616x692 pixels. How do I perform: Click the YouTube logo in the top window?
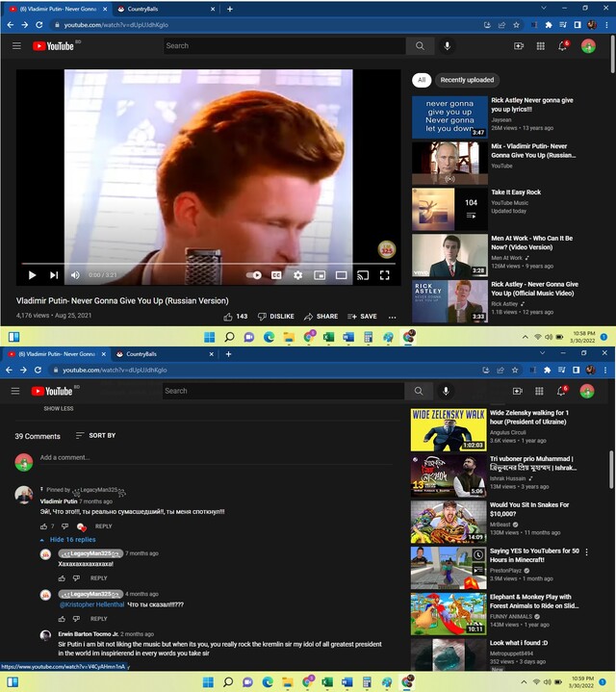point(53,46)
